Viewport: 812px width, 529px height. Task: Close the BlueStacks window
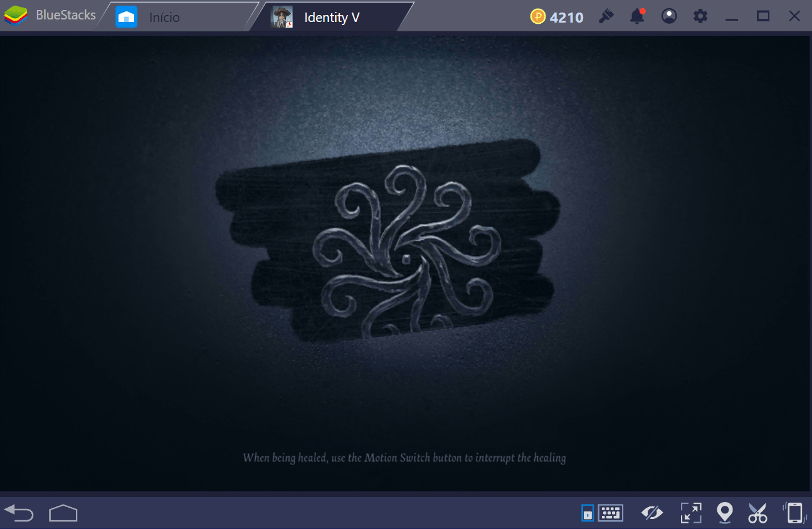pyautogui.click(x=794, y=17)
